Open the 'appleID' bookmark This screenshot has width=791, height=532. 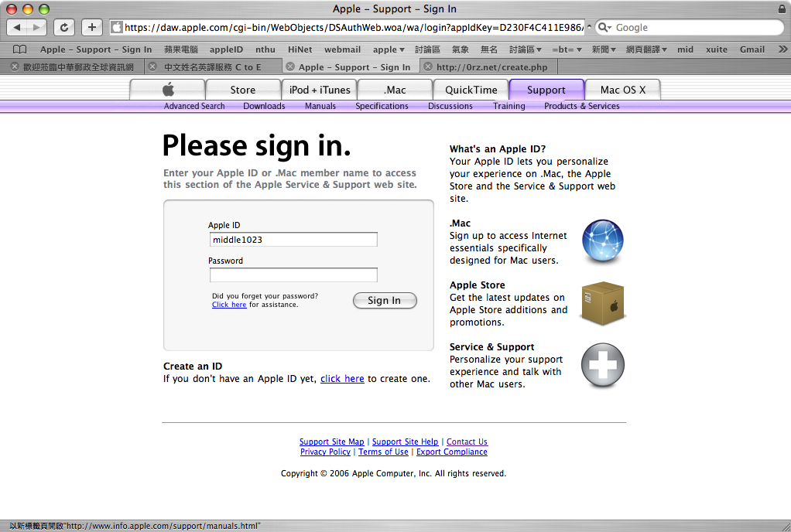click(227, 49)
